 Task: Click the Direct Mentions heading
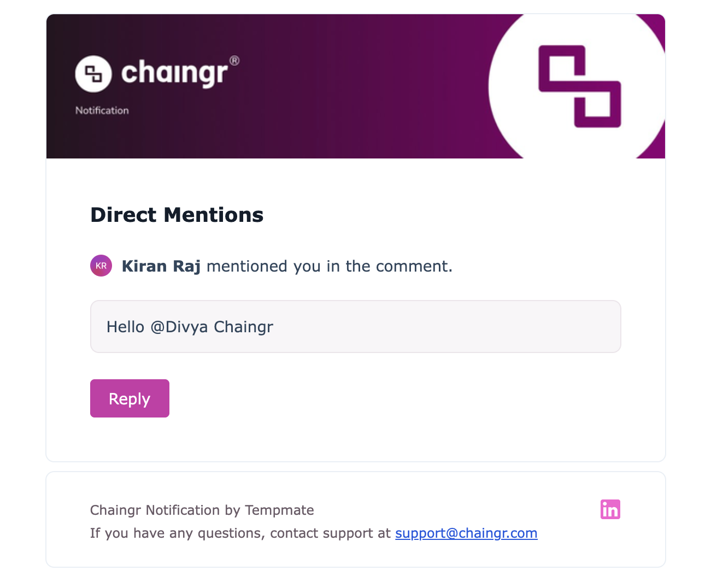pos(177,215)
